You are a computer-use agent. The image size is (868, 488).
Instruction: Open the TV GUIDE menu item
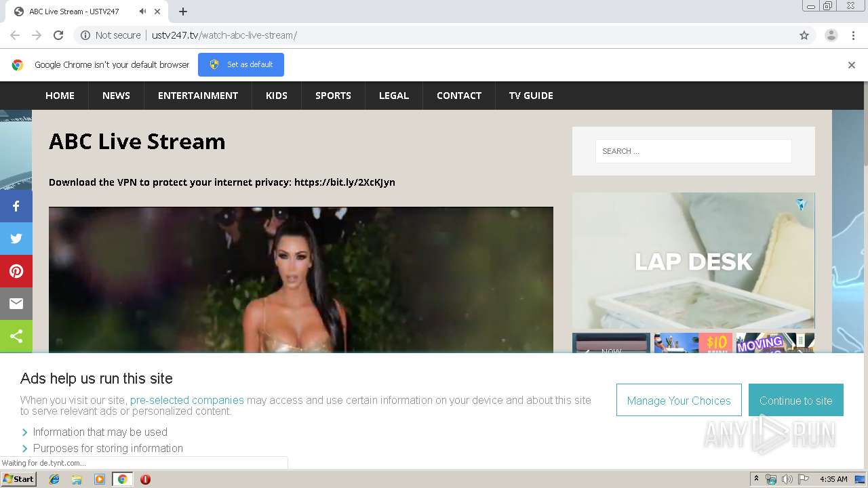pos(531,96)
